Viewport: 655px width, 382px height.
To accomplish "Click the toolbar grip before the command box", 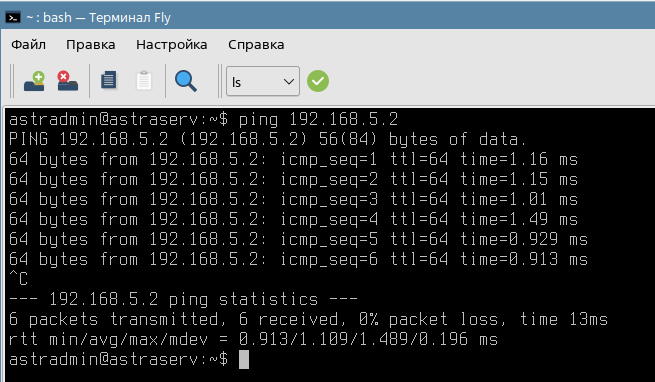I will 220,81.
